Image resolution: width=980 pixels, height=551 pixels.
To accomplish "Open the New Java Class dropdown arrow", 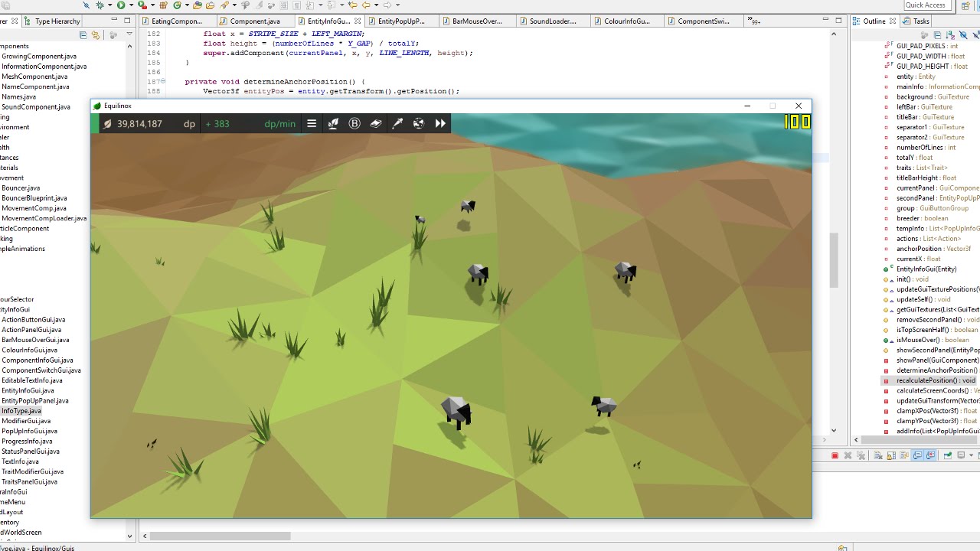I will coord(187,5).
